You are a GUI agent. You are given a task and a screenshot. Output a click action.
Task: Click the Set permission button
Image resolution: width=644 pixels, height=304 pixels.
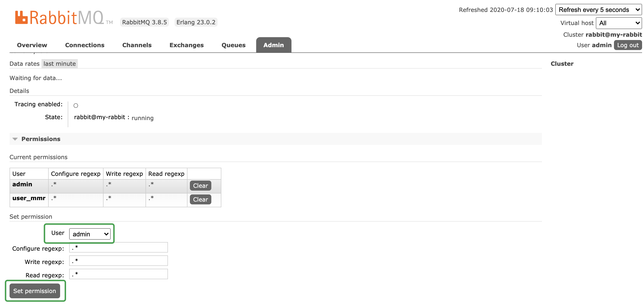35,291
